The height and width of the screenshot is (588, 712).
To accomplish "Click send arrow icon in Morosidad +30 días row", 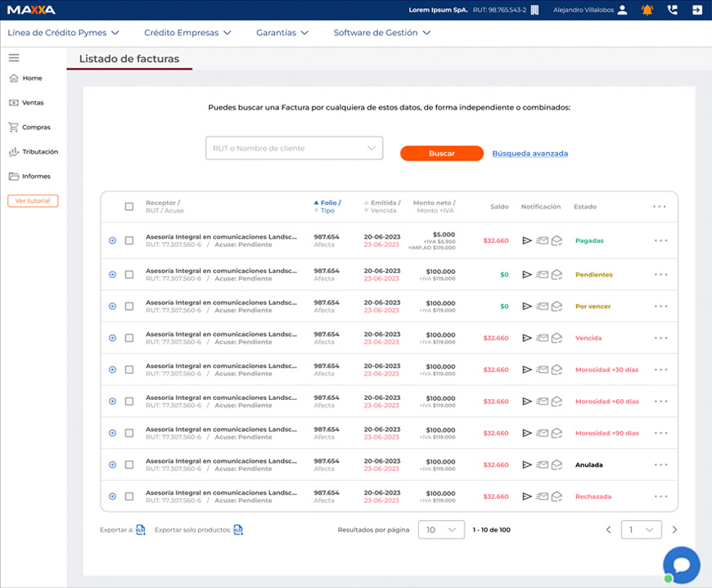I will pyautogui.click(x=527, y=370).
